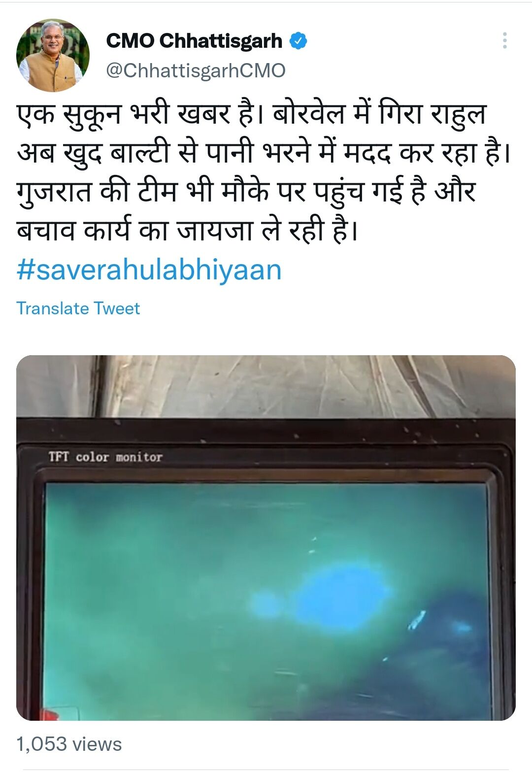Click the 1,053 views counter
This screenshot has height=772, width=532.
69,744
